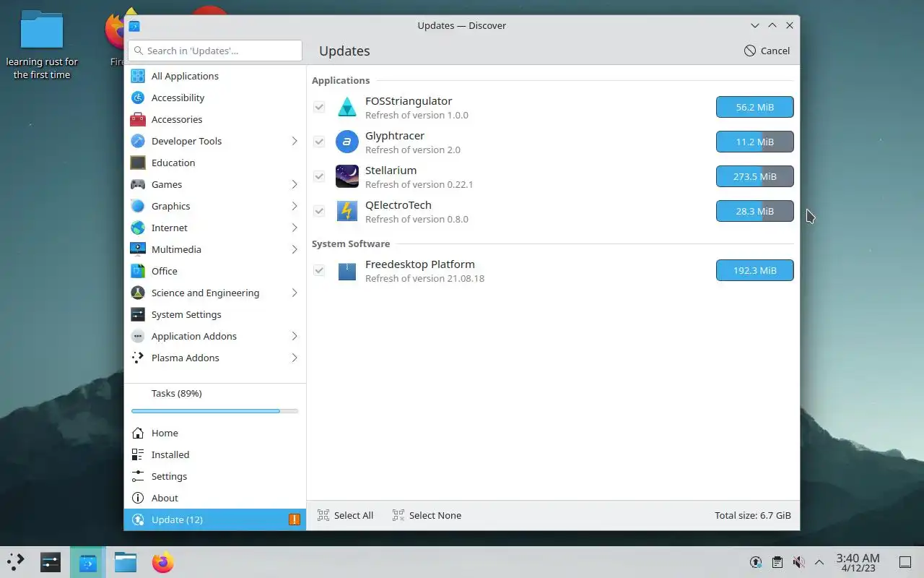The image size is (924, 578).
Task: Open the 'learning rust for the first time' folder
Action: 42,45
